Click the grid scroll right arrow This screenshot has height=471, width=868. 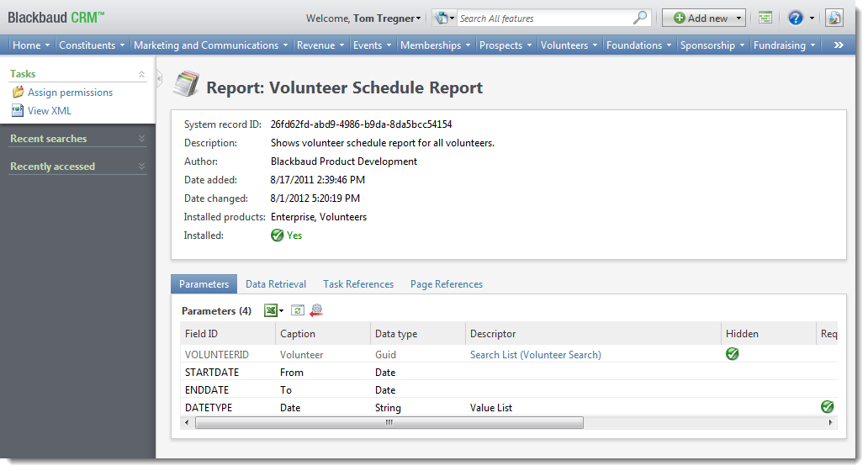pos(830,423)
